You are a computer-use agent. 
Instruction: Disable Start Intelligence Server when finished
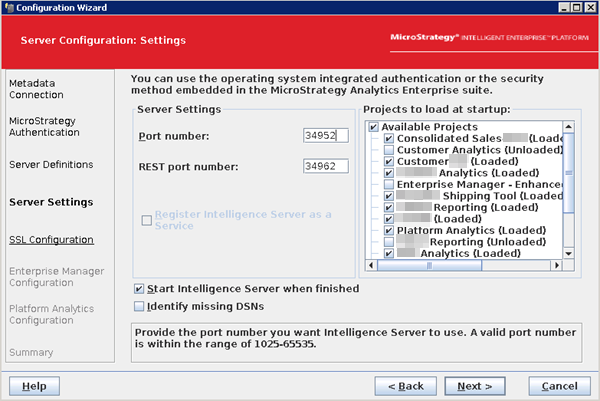click(140, 288)
